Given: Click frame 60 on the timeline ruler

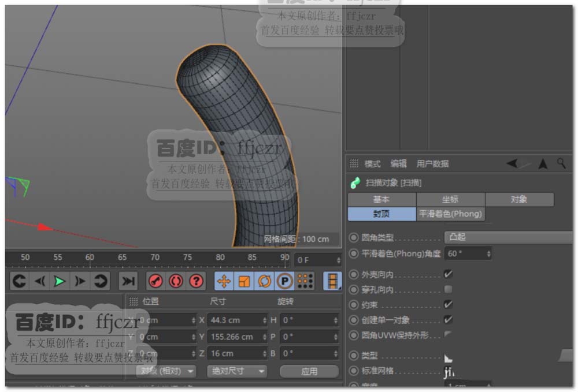Looking at the screenshot, I should (x=90, y=257).
